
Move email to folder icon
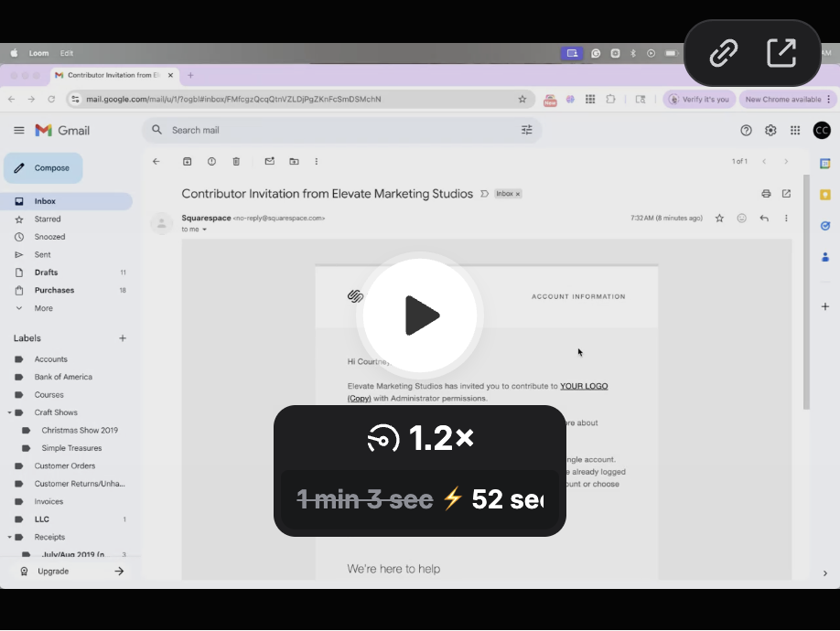click(294, 162)
